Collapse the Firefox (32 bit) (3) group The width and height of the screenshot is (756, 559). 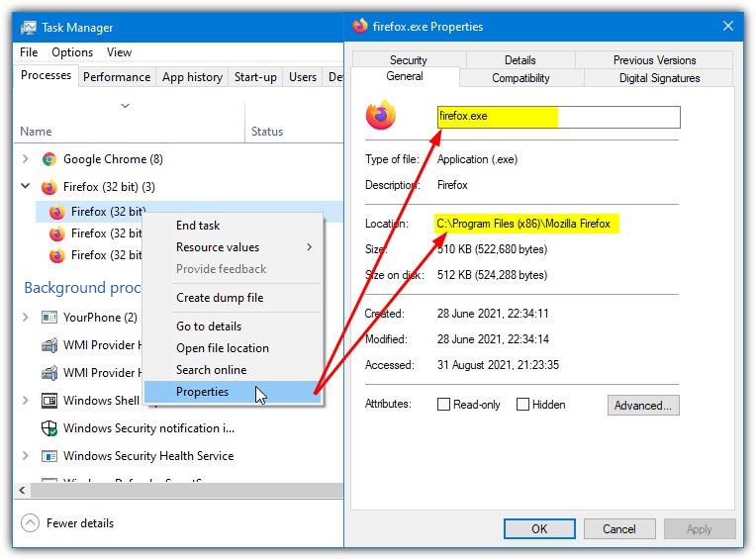point(26,186)
